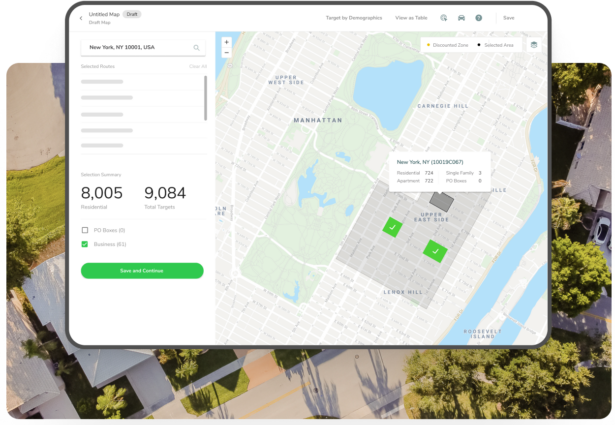Enable the PO Boxes checkbox
Screen dimensions: 615x425
85,230
